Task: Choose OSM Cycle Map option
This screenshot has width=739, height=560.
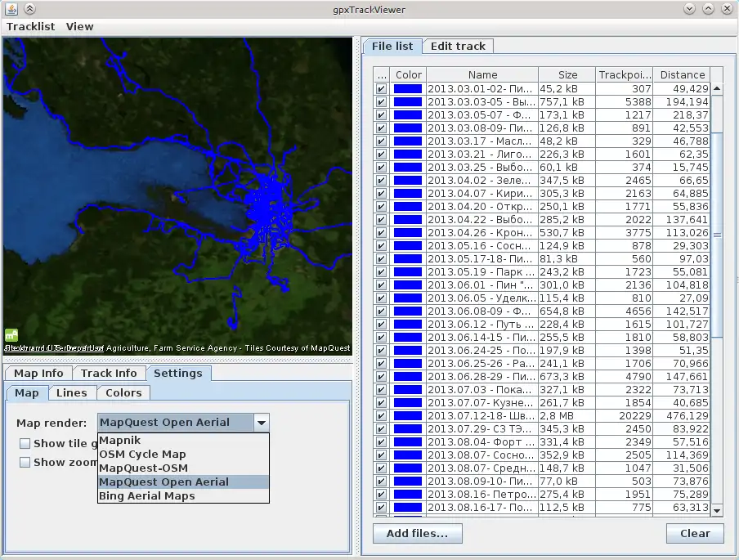Action: pos(183,454)
